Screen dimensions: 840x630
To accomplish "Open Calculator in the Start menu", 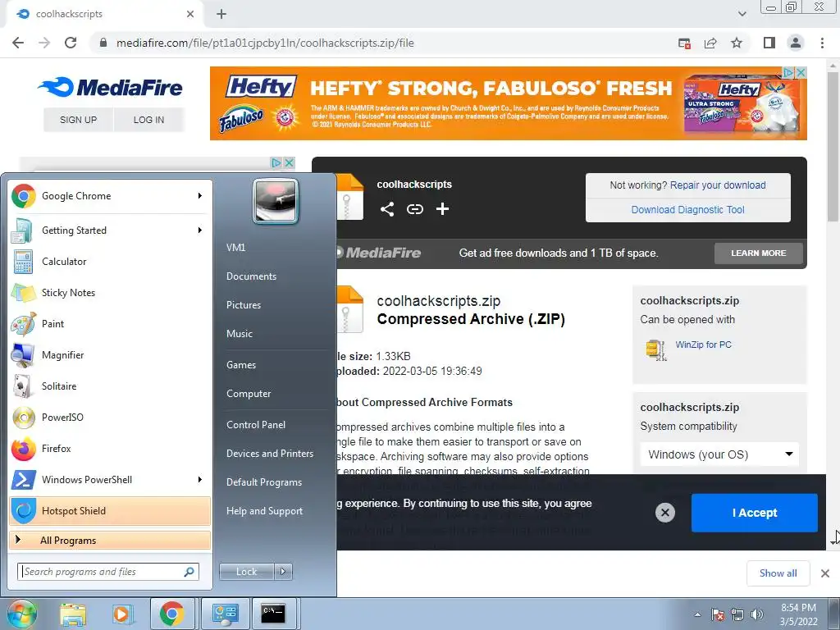I will click(x=110, y=262).
